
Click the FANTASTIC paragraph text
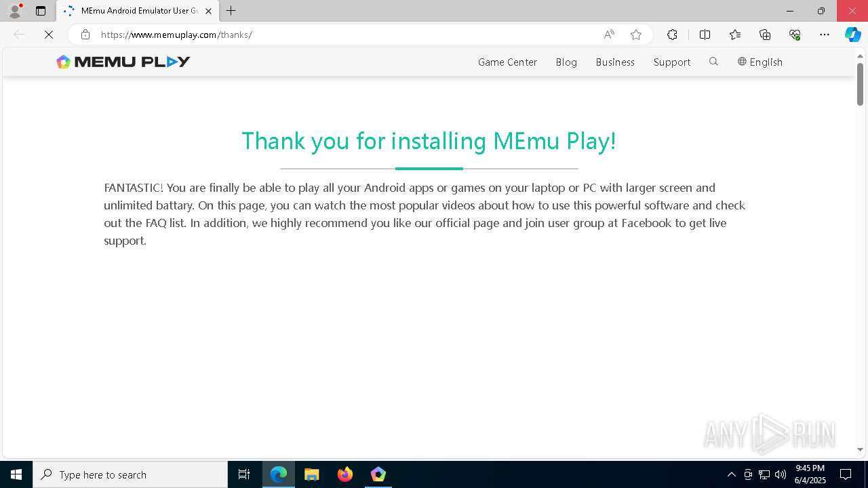tap(425, 214)
